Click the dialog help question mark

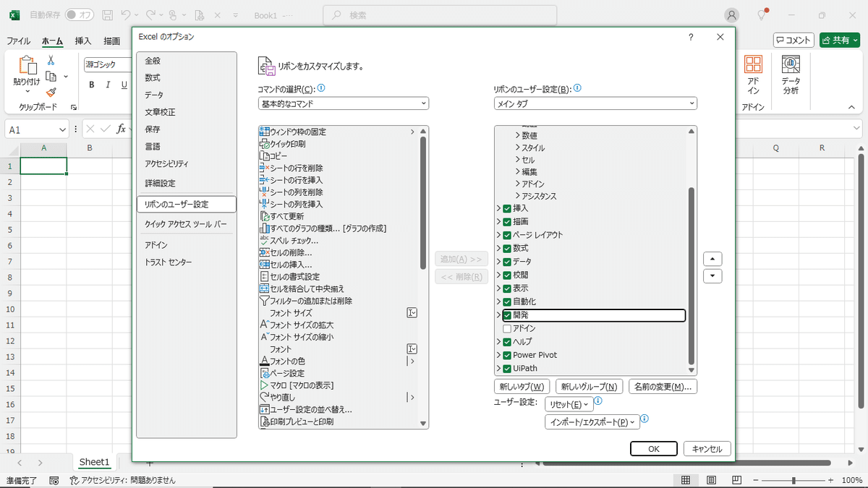691,37
